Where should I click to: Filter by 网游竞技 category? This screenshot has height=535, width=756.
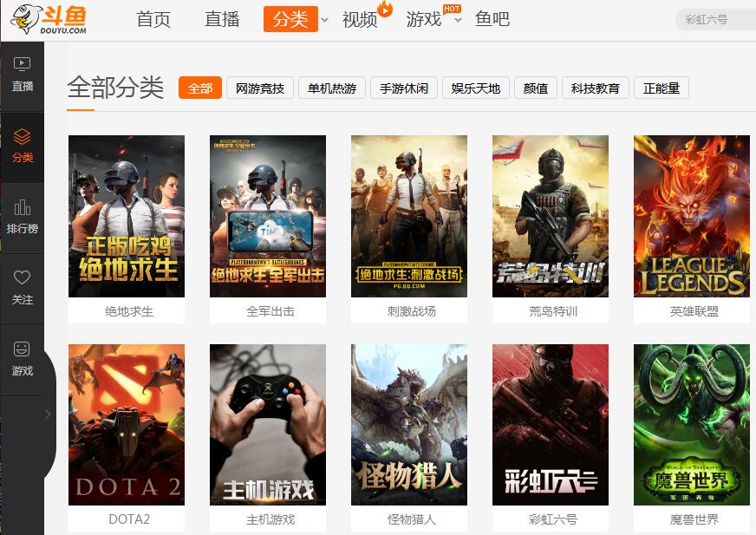[260, 88]
